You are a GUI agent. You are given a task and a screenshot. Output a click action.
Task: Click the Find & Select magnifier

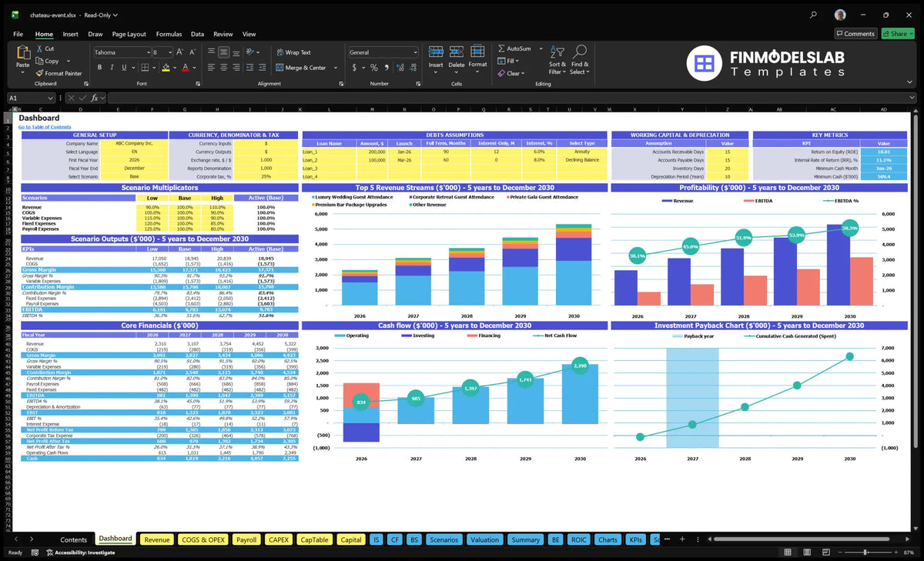click(580, 52)
